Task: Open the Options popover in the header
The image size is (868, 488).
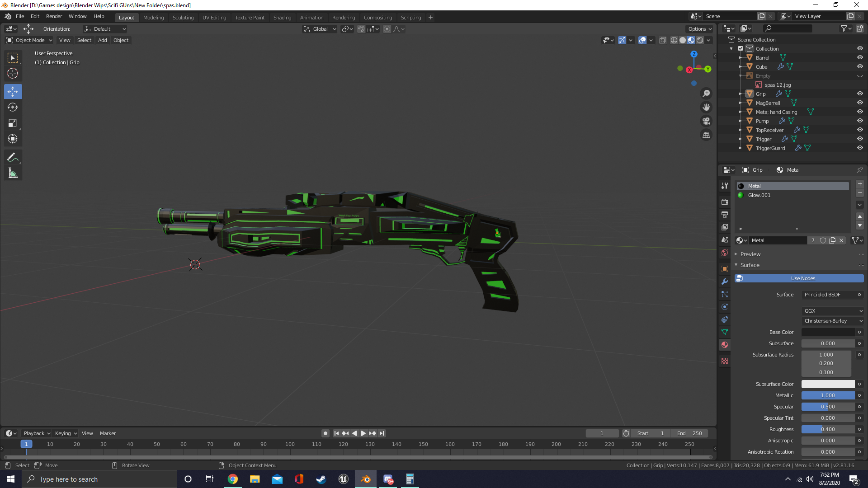Action: (699, 28)
